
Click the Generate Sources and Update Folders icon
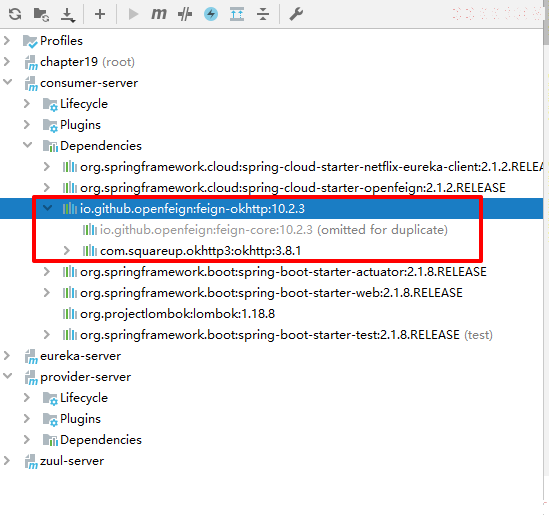coord(41,14)
